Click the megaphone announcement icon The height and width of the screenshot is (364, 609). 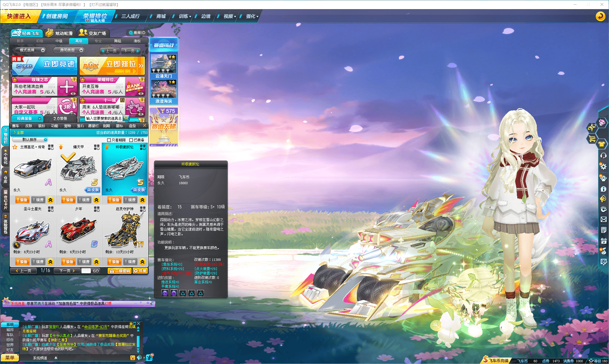[x=603, y=199]
